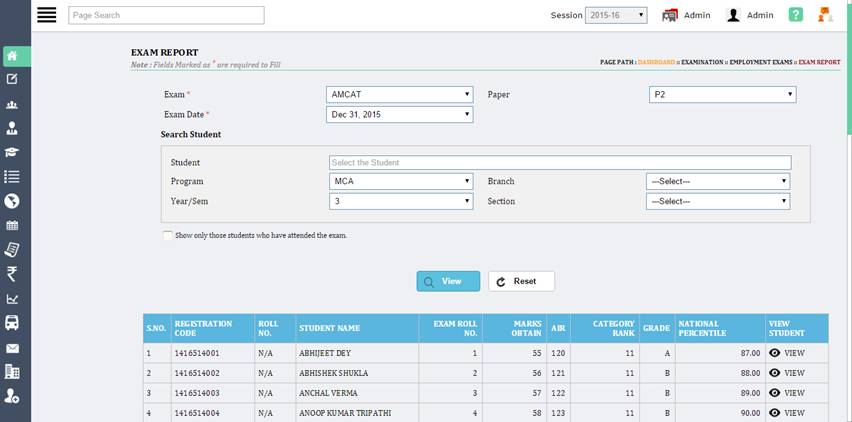This screenshot has height=422, width=852.
Task: Open the Exam dropdown showing AMCAT
Action: tap(400, 94)
